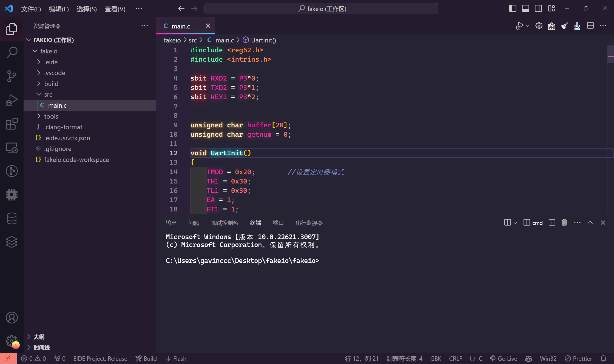Change GBK encoding in status bar
Viewport: 614px width, 364px height.
click(436, 359)
